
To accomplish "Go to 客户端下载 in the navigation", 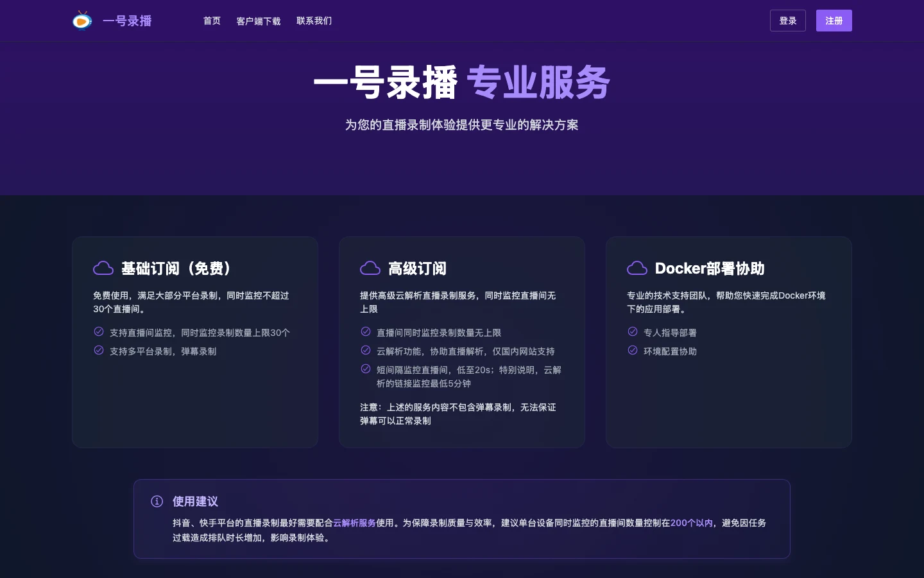I will point(259,21).
